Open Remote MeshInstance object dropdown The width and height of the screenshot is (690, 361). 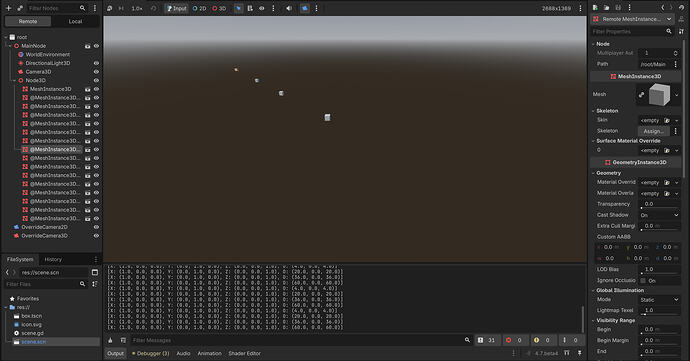[x=633, y=19]
